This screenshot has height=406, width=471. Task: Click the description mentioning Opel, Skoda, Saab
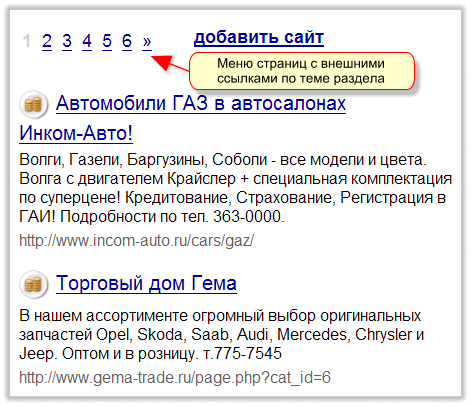[222, 334]
